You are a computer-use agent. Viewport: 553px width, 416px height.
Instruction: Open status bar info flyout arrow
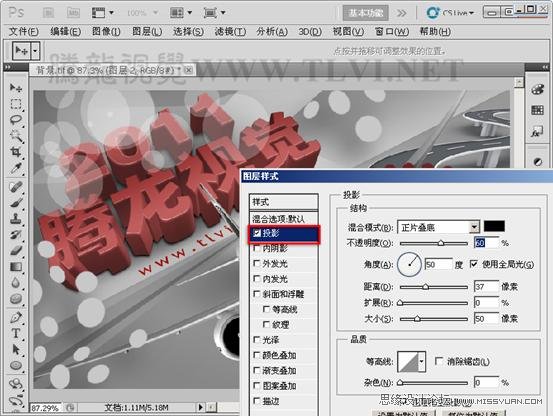pos(200,407)
